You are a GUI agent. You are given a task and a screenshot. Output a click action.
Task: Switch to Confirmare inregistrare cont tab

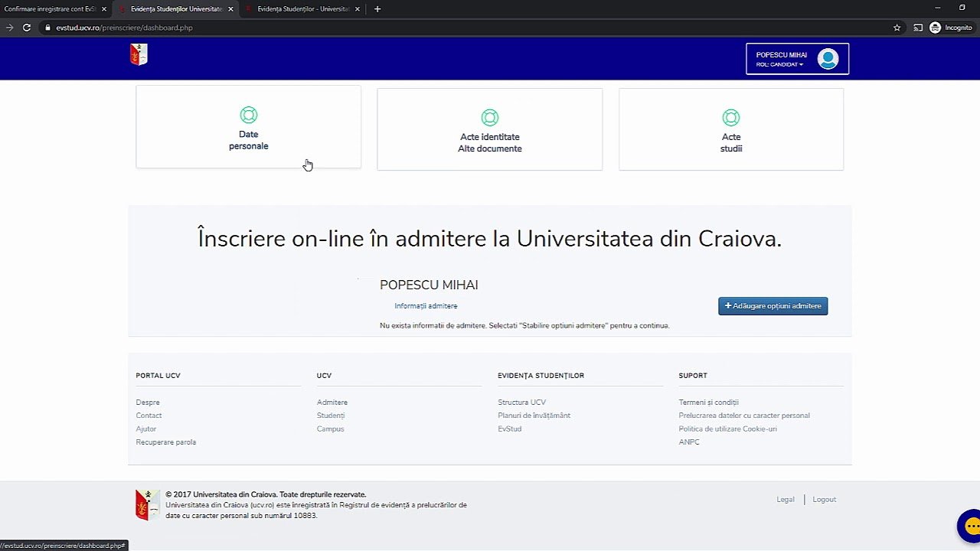pos(51,9)
